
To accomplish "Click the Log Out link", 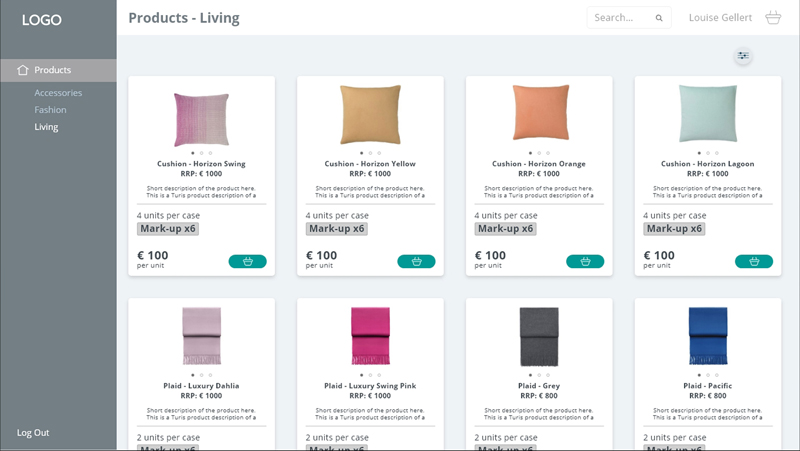I will click(x=33, y=433).
